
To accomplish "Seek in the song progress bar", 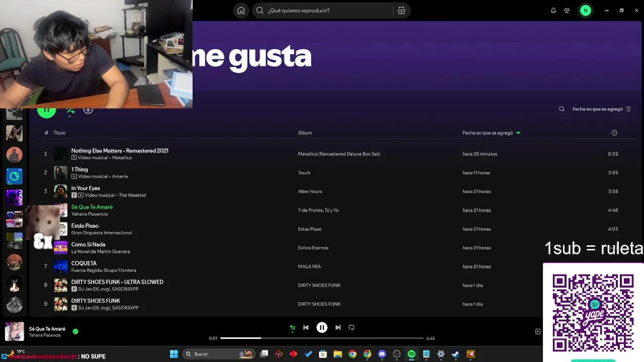I will pos(322,338).
